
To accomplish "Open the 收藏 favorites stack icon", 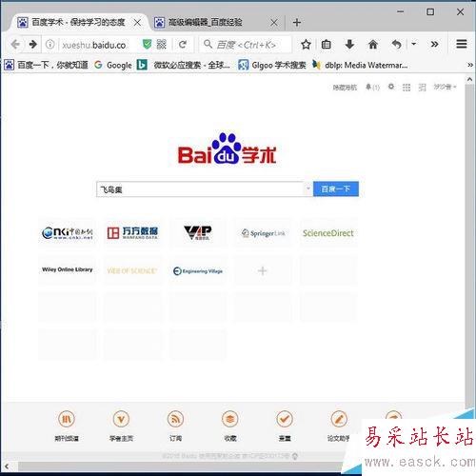I will (x=230, y=419).
